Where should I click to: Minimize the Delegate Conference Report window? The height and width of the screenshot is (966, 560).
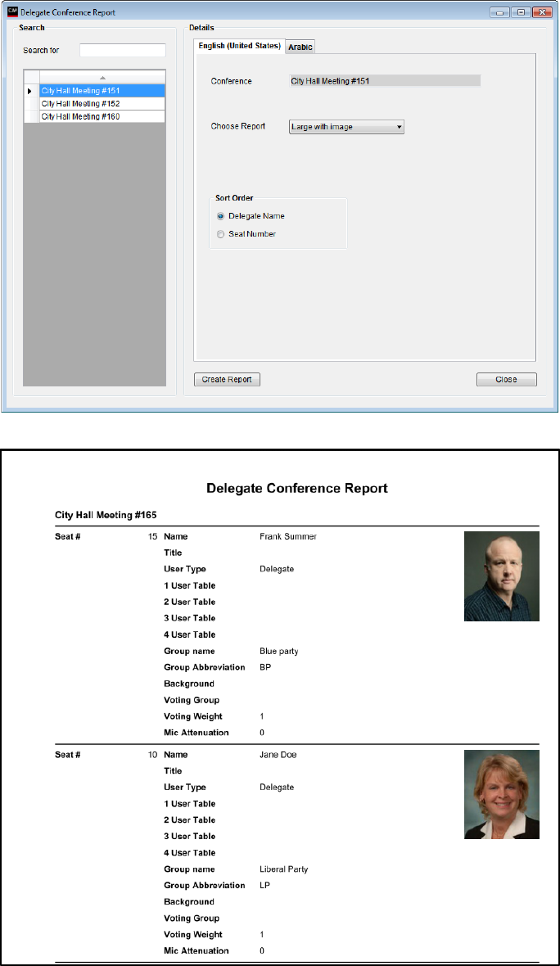(x=499, y=12)
